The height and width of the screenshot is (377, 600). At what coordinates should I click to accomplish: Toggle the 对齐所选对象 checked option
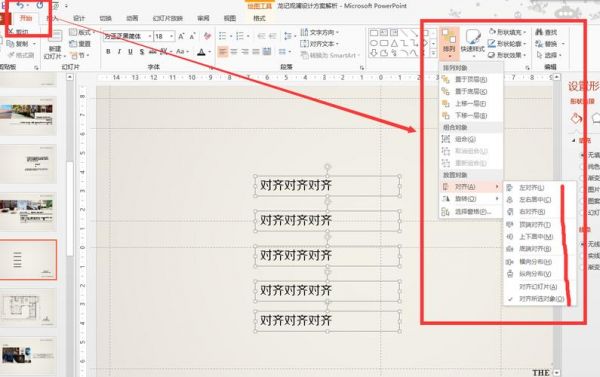tap(541, 299)
